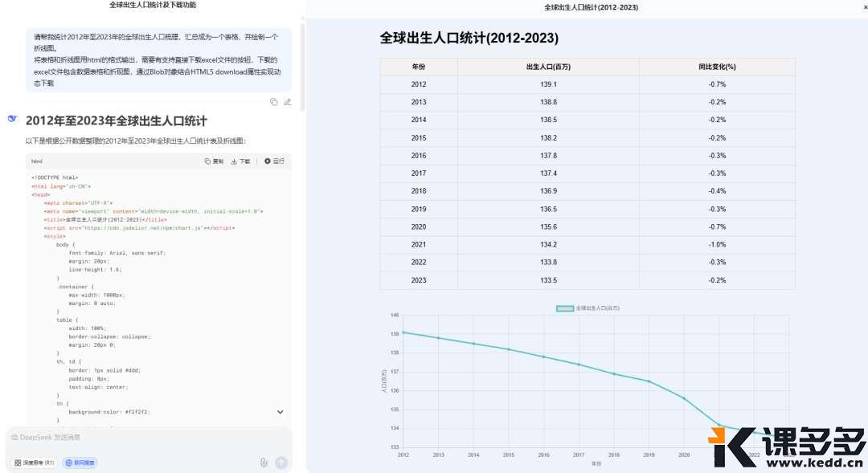868x473 pixels.
Task: Click the chat title 全球出生人口统计及下载功能
Action: coord(153,5)
